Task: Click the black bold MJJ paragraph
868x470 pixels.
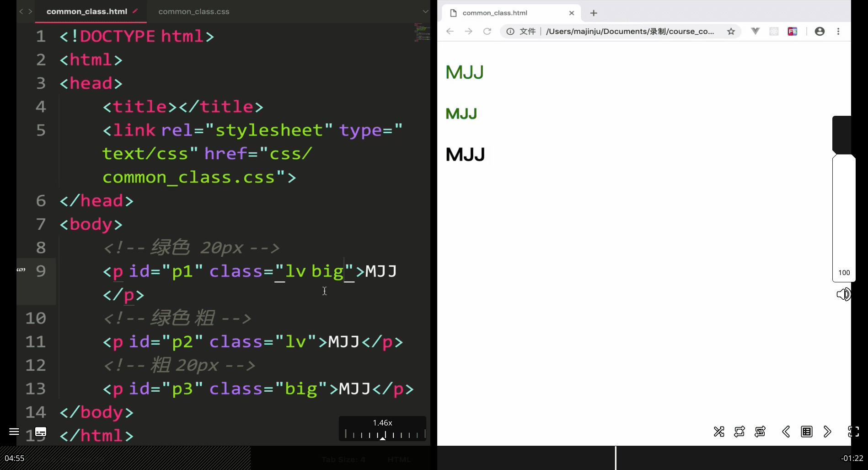Action: pos(465,155)
